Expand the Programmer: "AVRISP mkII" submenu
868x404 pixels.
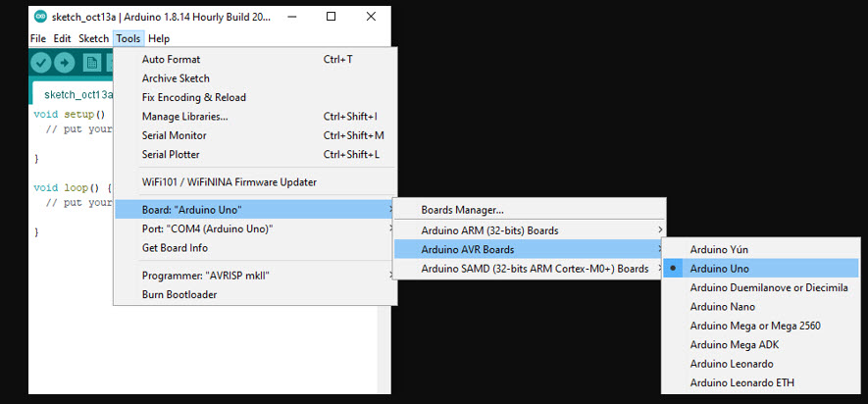coord(255,276)
